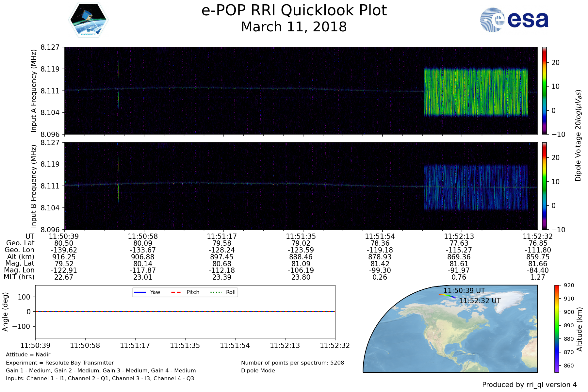Viewport: 588px width, 392px height.
Task: Click "Experiment = Resolute Bay Transmitter" text
Action: (60, 363)
